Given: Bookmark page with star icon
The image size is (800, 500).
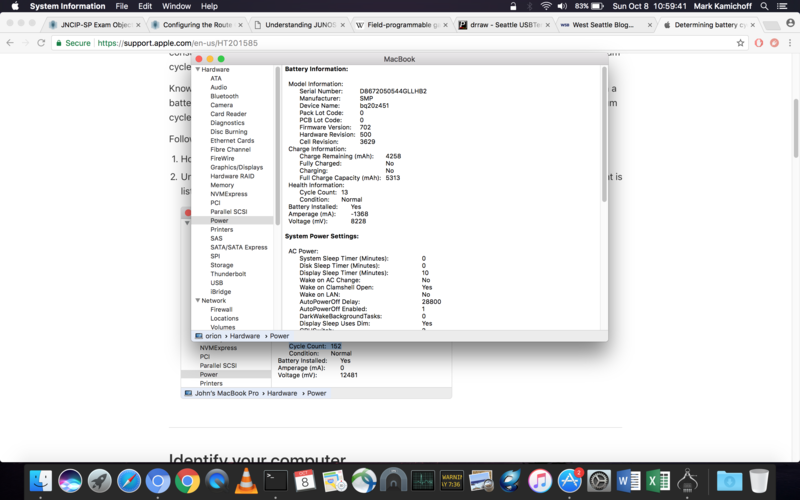Looking at the screenshot, I should point(740,43).
